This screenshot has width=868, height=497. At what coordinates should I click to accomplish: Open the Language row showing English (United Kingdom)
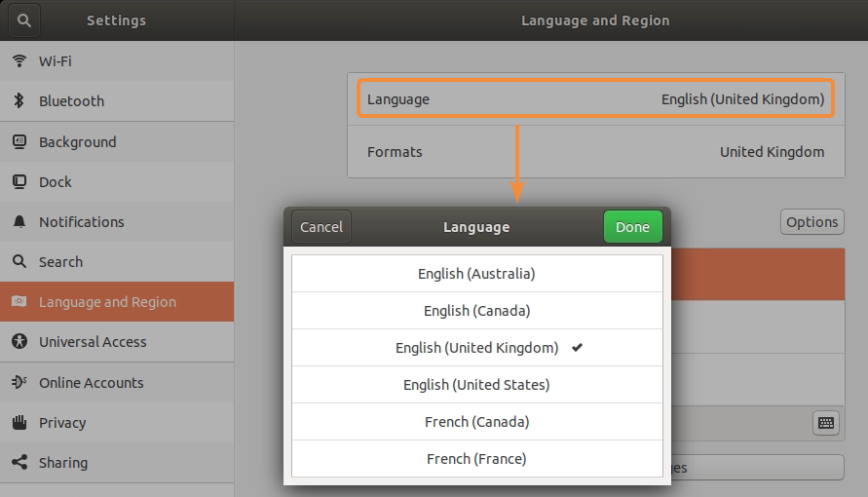pyautogui.click(x=595, y=98)
